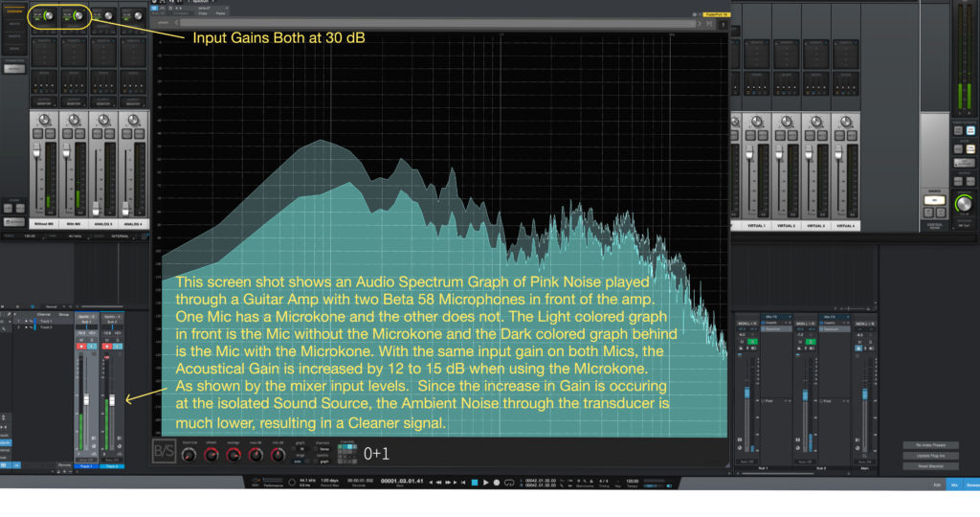Select the Without MK channel name label

point(44,223)
